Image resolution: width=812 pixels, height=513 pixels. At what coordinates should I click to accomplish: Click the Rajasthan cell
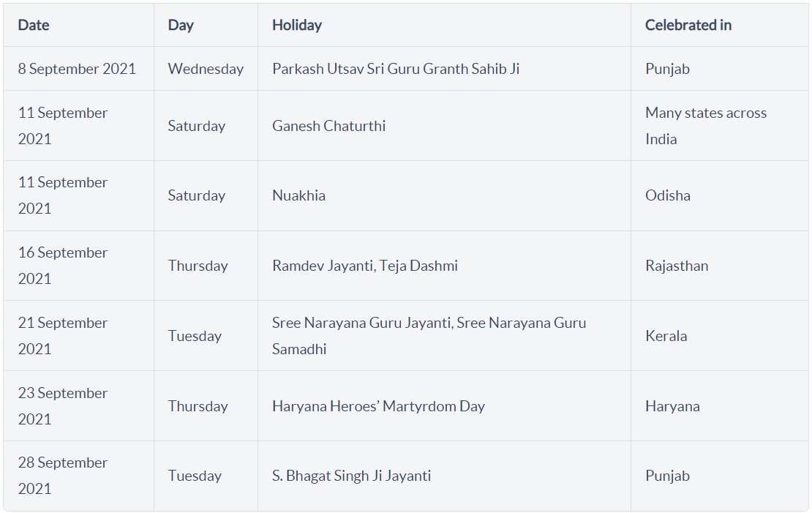pos(677,266)
